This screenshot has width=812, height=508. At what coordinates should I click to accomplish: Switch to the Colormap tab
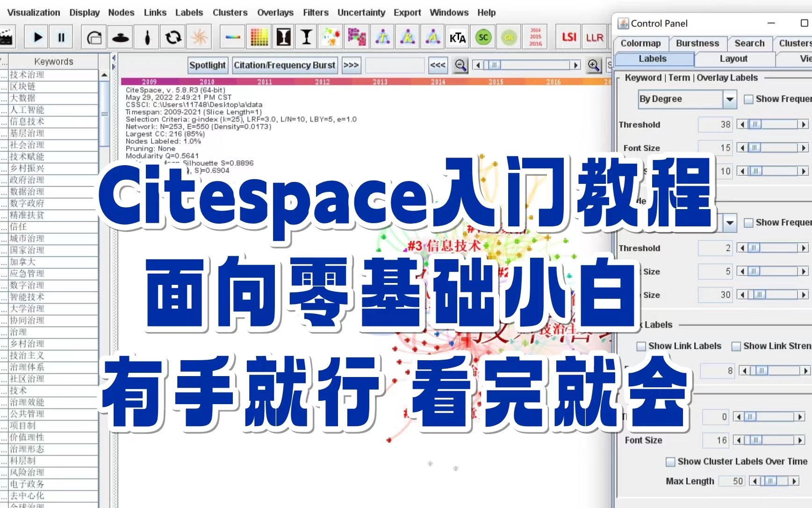click(x=640, y=44)
